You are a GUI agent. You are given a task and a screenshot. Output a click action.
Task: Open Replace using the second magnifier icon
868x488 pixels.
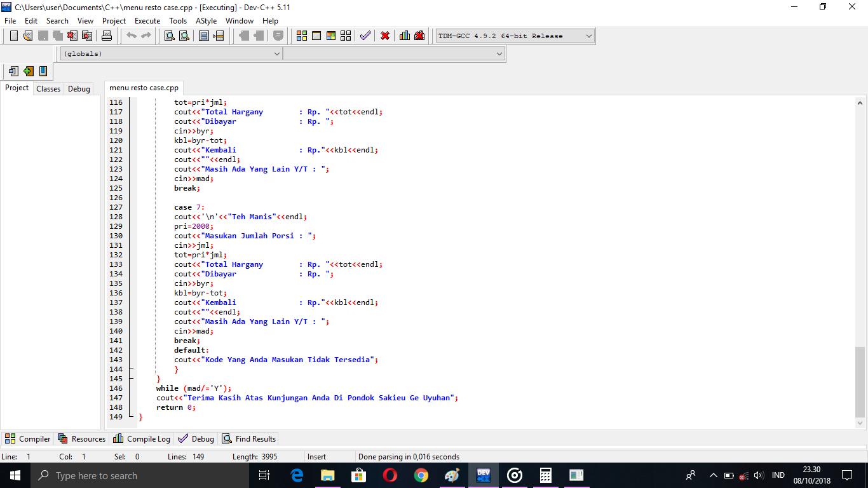[183, 36]
